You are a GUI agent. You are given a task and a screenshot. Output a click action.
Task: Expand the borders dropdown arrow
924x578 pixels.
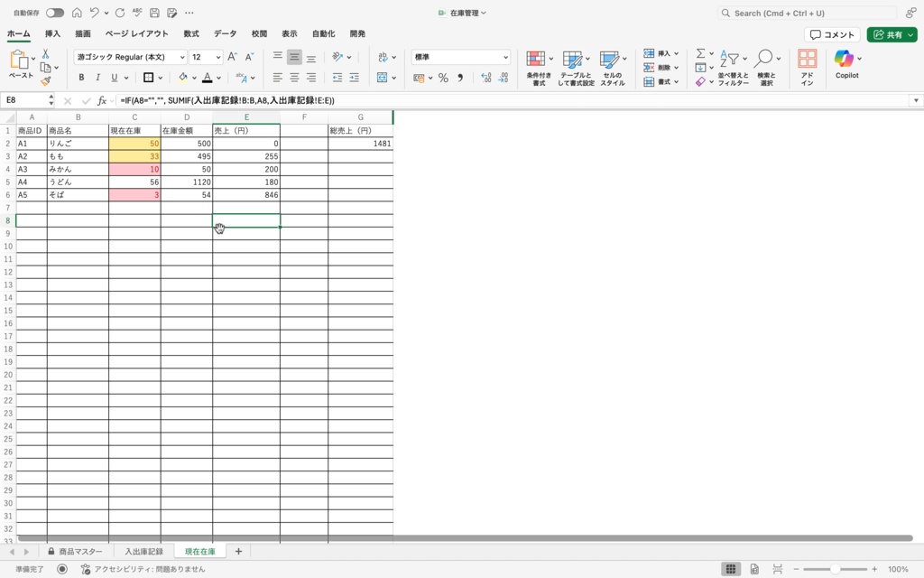161,78
